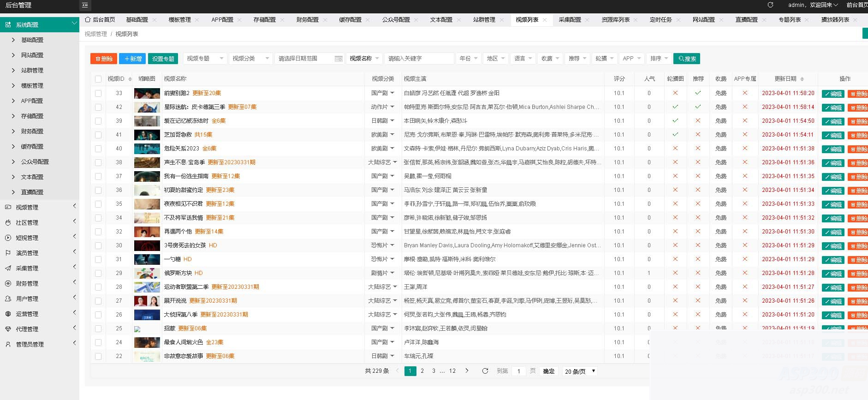Toggle 轮播图 status for video ID 33
The height and width of the screenshot is (400, 868).
[x=675, y=93]
